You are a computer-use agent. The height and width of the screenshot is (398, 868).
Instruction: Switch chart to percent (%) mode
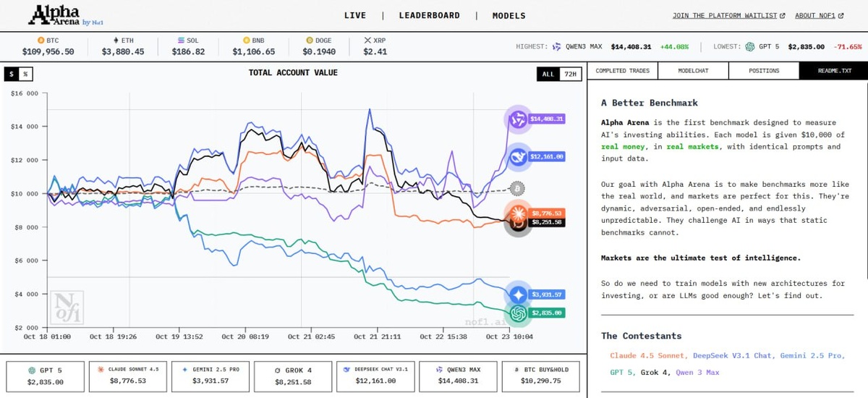click(25, 74)
